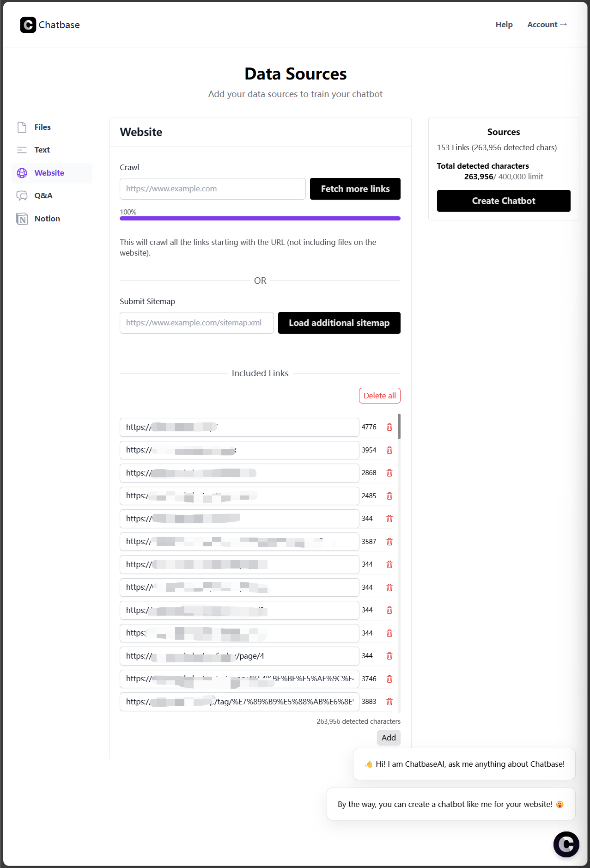
Task: Delete the link with 2868 characters
Action: pyautogui.click(x=389, y=473)
